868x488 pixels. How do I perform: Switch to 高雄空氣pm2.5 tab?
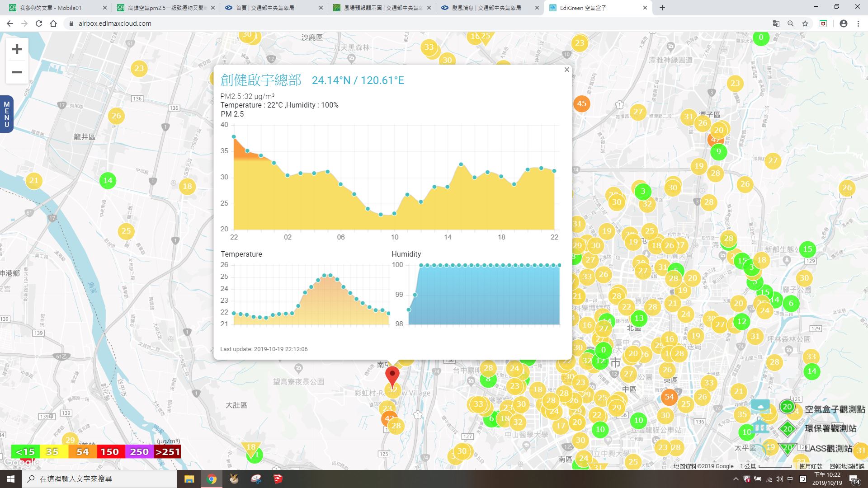tap(166, 8)
